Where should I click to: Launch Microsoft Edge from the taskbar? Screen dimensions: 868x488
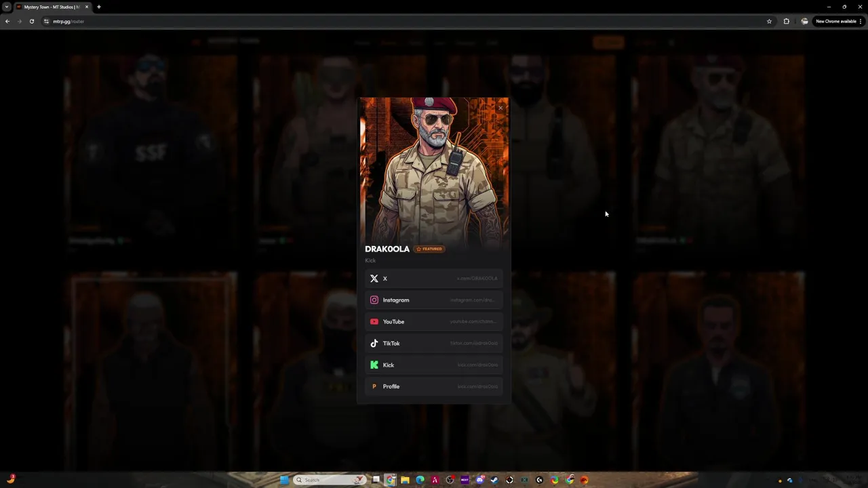point(420,480)
